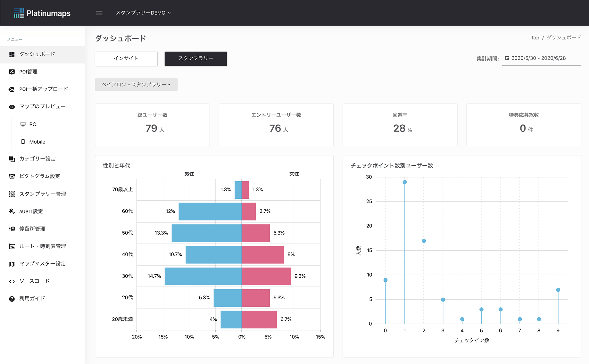Open PC preview monitor icon

[23, 124]
